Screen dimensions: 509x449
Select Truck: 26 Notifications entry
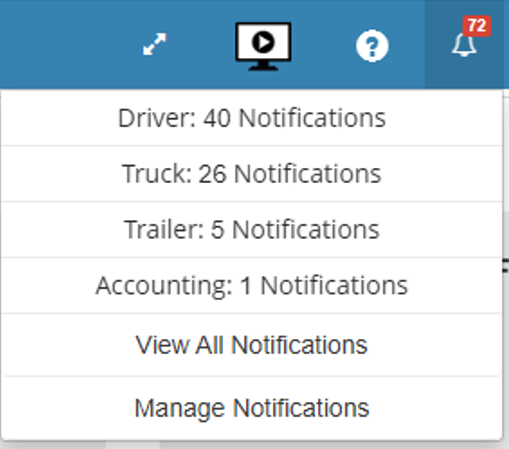coord(252,174)
